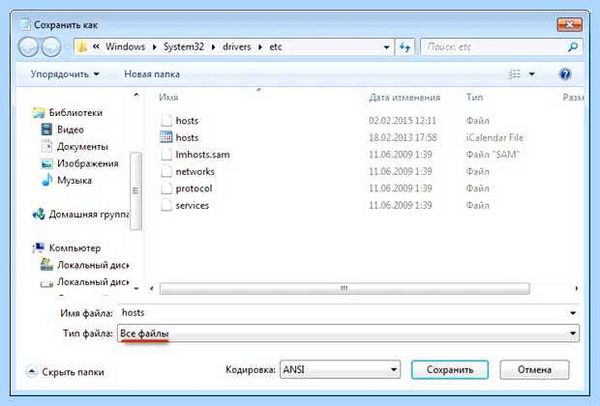Click the refresh icon beside address bar
This screenshot has width=600, height=406.
click(405, 47)
